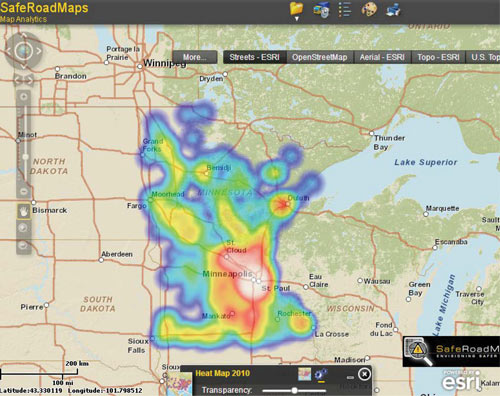This screenshot has height=396, width=500.
Task: Select the Topo - ESRI basemap
Action: tap(438, 57)
